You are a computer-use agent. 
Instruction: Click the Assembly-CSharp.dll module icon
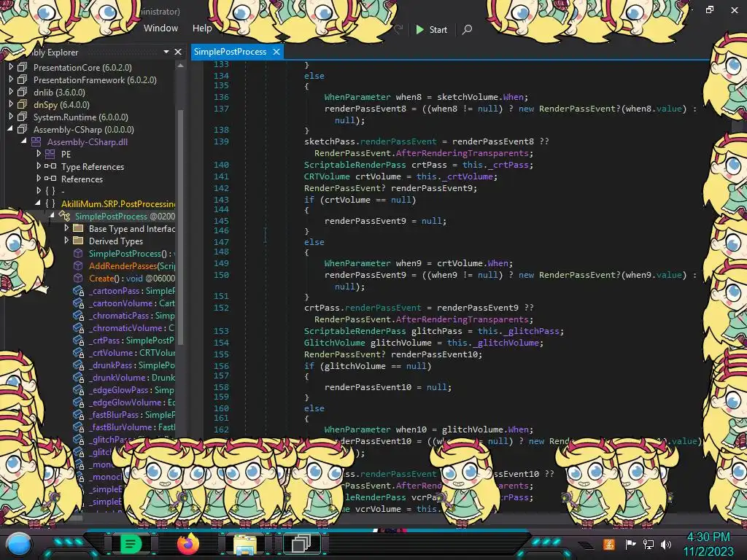point(36,141)
